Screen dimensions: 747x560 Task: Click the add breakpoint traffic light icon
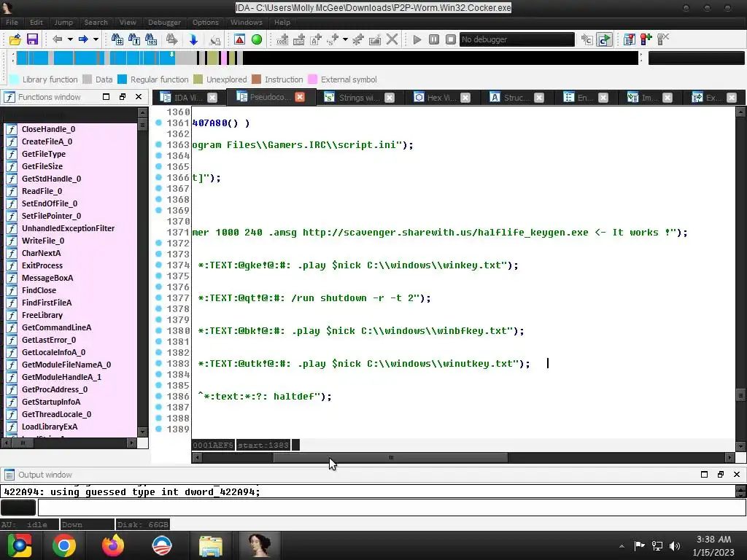[x=646, y=39]
